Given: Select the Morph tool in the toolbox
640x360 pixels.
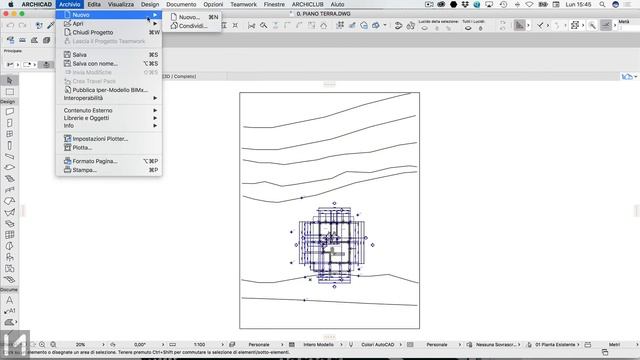Looking at the screenshot, I should coord(10,246).
